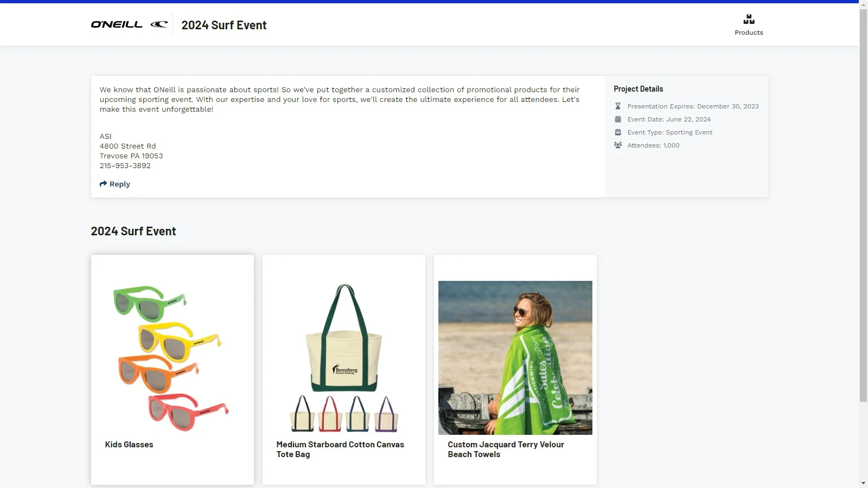Click the hourglass icon beside Presentation Expires
Viewport: 868px width, 488px height.
coord(617,106)
